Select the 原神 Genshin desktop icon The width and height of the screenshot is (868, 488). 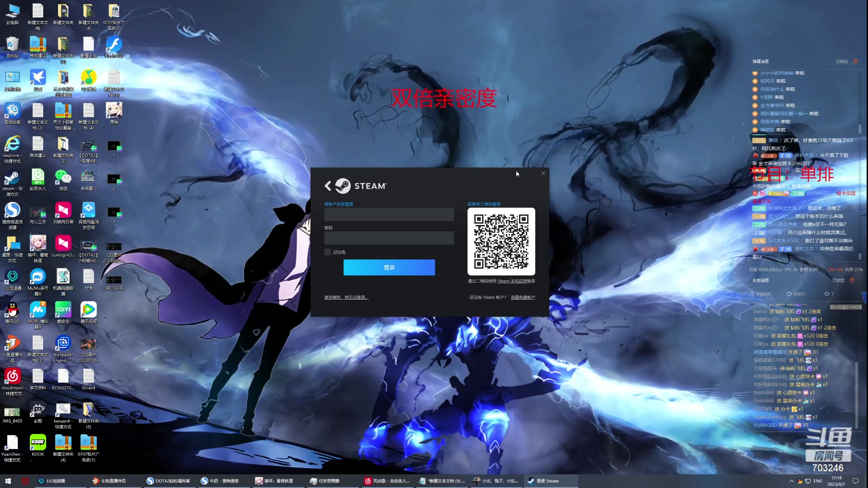click(114, 114)
